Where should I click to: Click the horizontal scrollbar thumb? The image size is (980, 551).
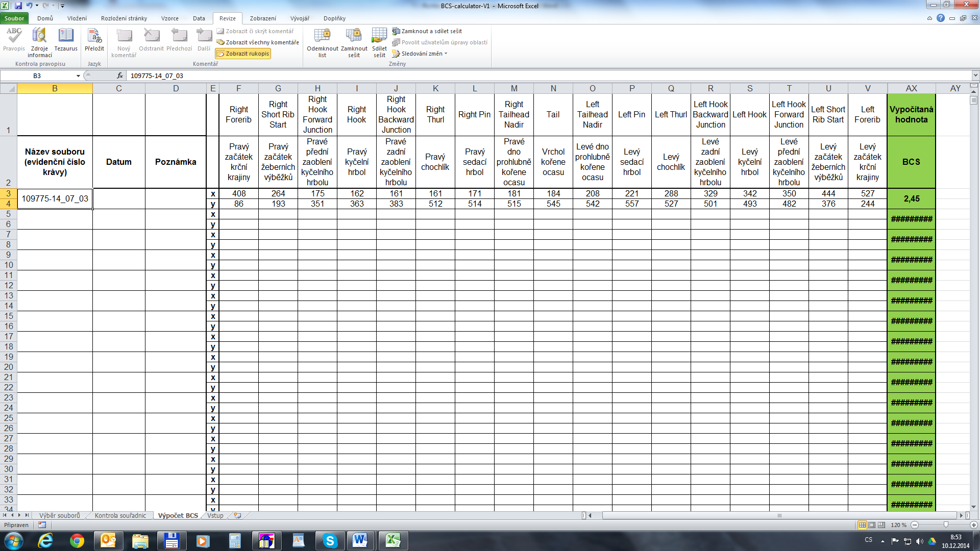point(779,515)
